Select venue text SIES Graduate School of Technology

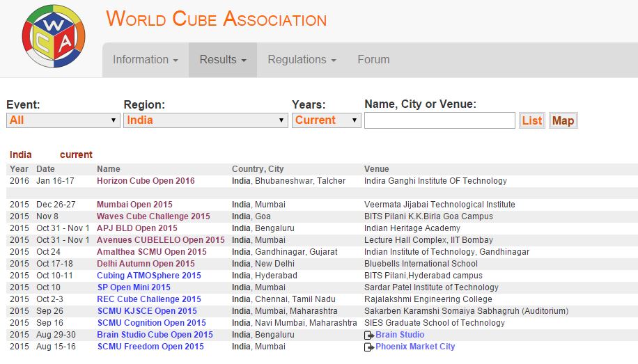[x=435, y=322]
